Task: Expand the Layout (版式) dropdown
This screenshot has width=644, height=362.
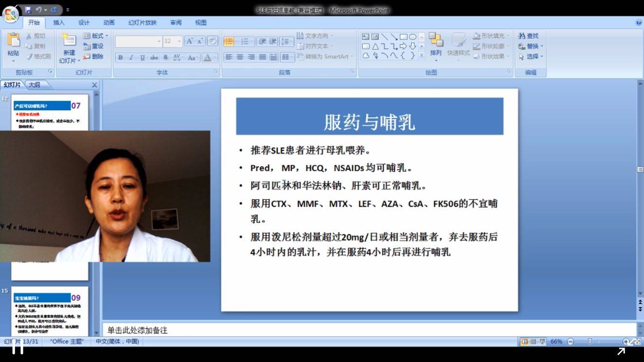Action: coord(96,36)
